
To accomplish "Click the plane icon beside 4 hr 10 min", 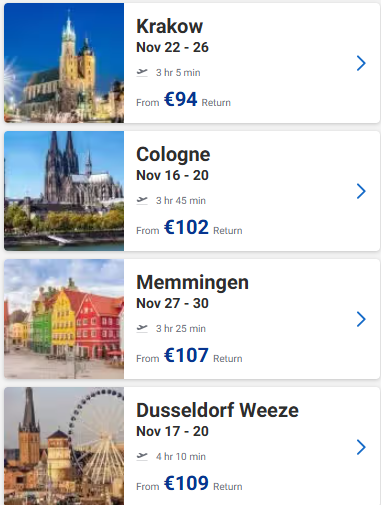I will 142,456.
